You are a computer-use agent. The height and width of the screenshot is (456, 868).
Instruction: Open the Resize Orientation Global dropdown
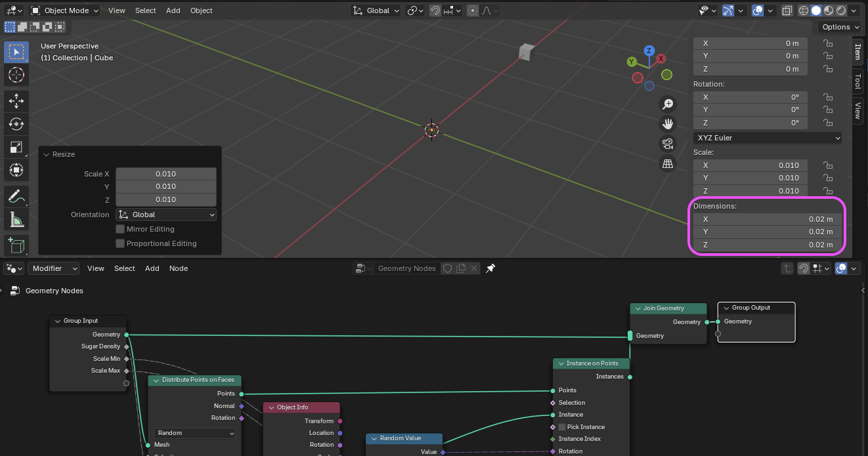click(166, 215)
